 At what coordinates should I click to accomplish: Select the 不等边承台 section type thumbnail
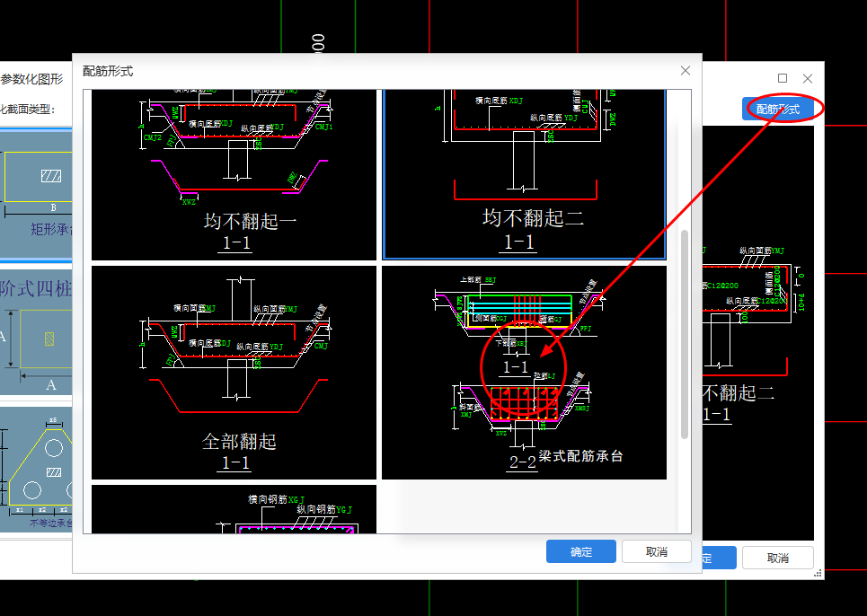pyautogui.click(x=36, y=470)
